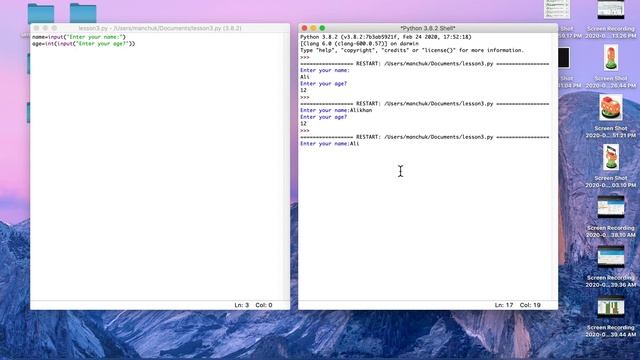
Task: Minimize the Python Shell with yellow button
Action: click(x=313, y=28)
